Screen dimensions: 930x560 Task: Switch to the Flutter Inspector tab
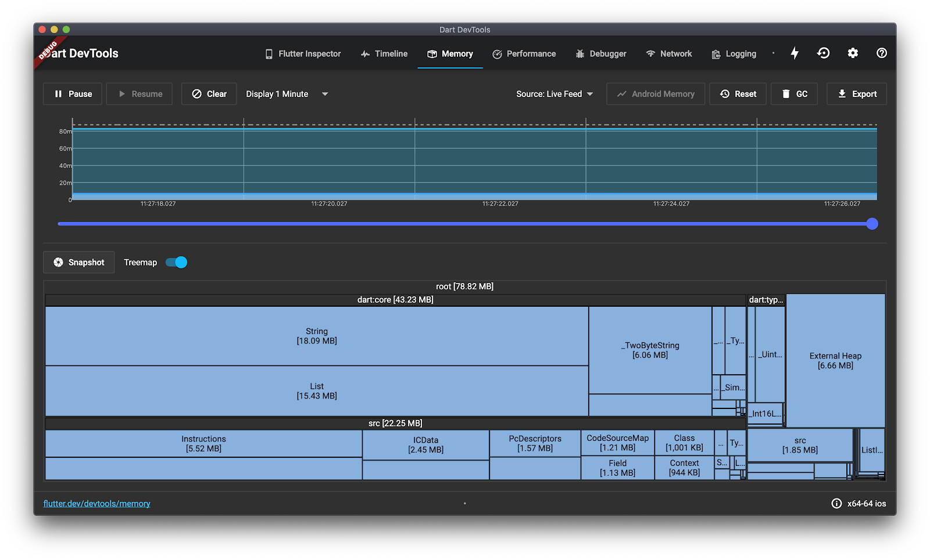(x=303, y=54)
